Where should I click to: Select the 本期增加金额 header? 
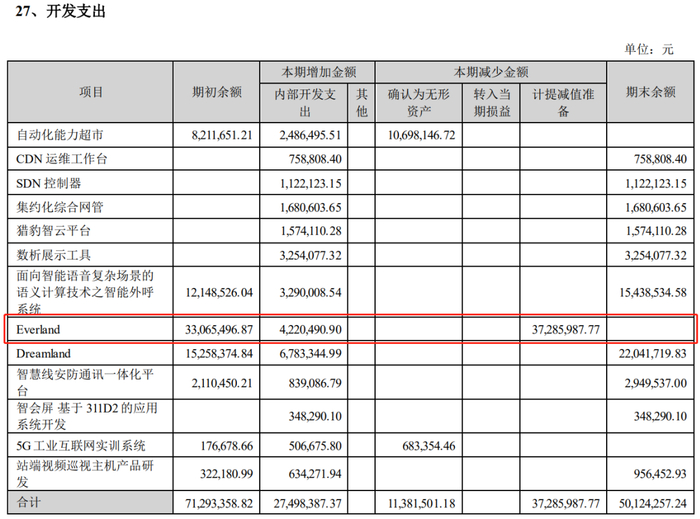[318, 72]
